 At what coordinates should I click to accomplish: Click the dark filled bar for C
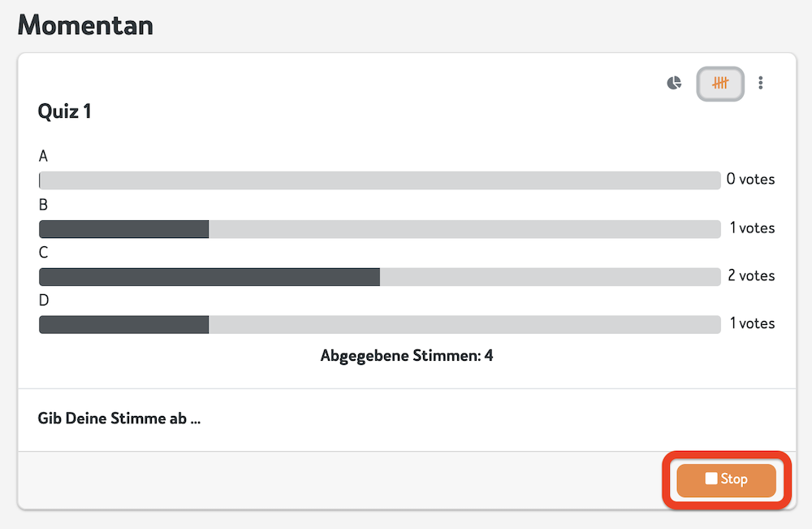click(x=209, y=276)
